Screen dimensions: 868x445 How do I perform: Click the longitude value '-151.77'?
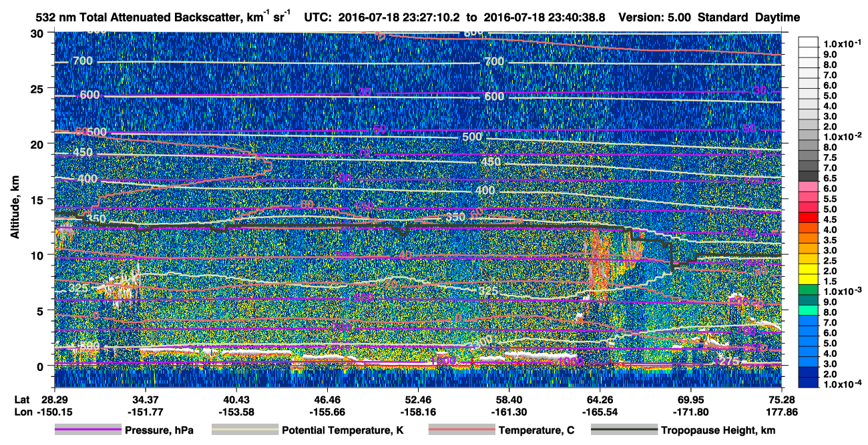pos(145,412)
